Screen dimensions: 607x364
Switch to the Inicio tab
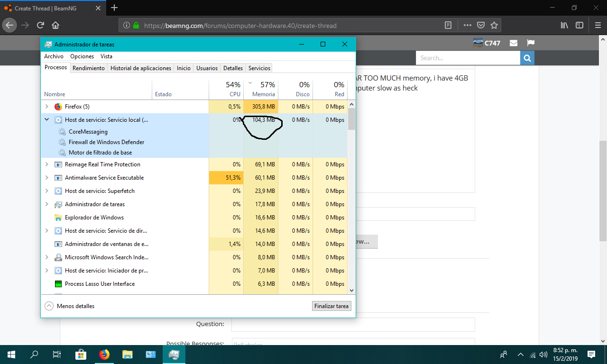184,68
